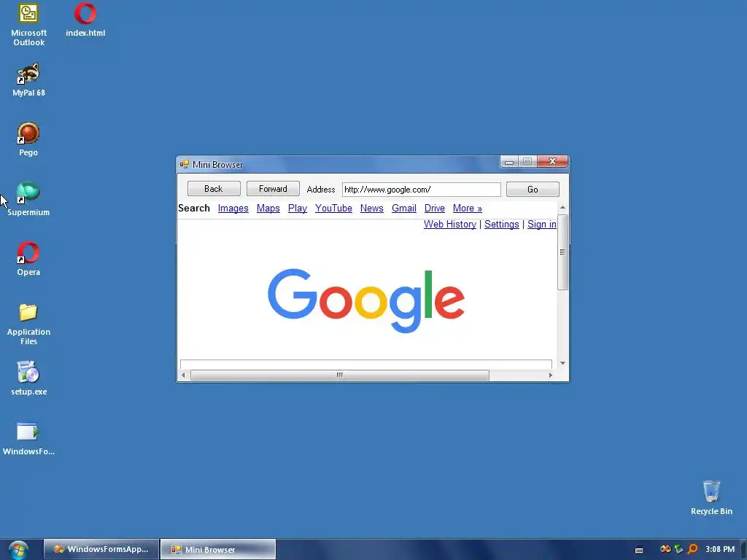
Task: Click the Go button
Action: tap(533, 189)
